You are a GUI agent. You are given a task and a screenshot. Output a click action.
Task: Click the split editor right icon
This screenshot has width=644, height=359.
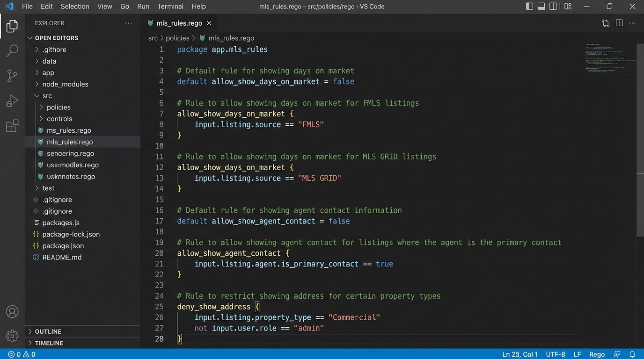pos(619,23)
